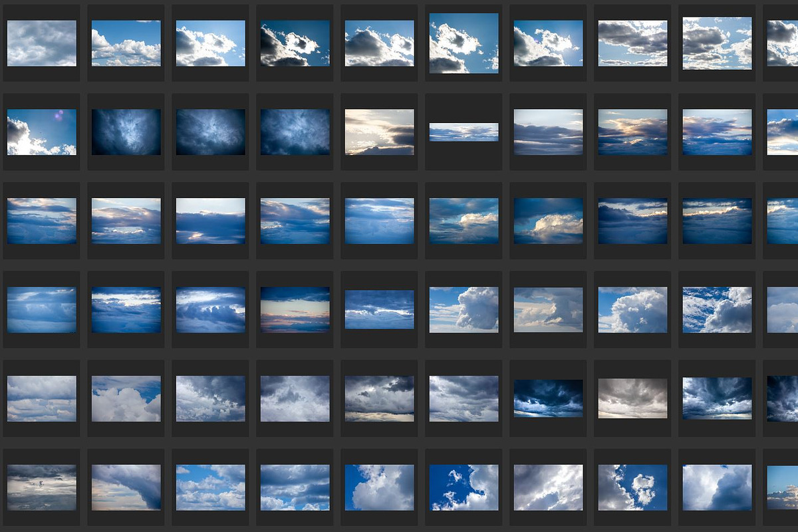
Task: Open the dark diagonal funnel cloud thumbnail
Action: [126, 487]
